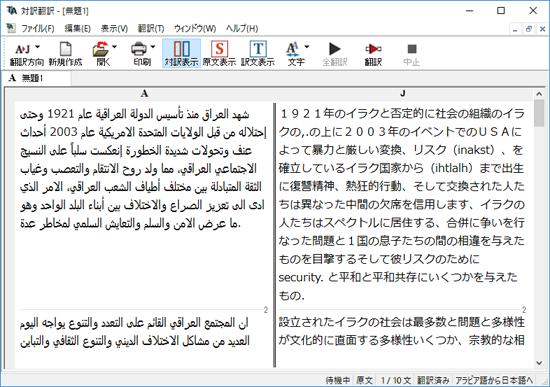550x387 pixels.
Task: Click the 印刷 printer icon
Action: click(139, 49)
